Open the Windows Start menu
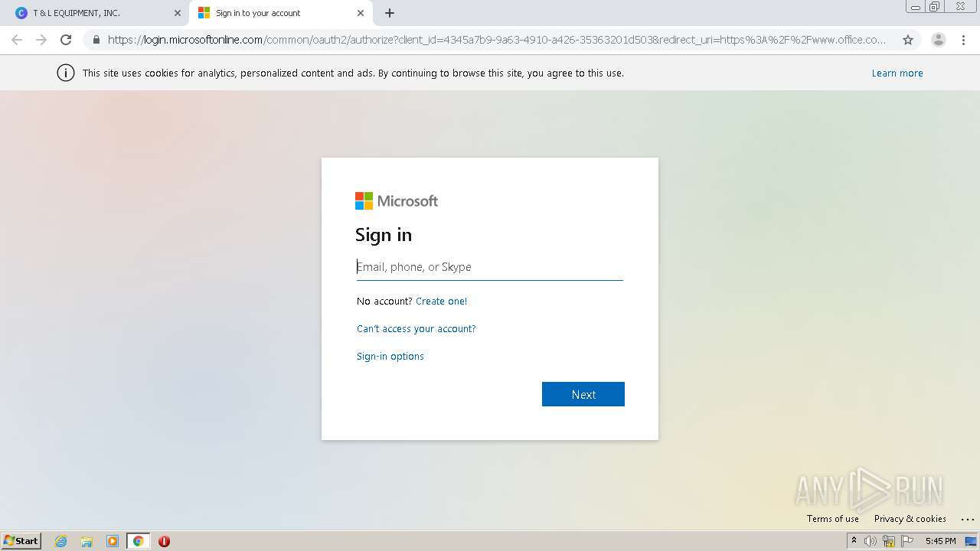Image resolution: width=980 pixels, height=551 pixels. (x=21, y=541)
